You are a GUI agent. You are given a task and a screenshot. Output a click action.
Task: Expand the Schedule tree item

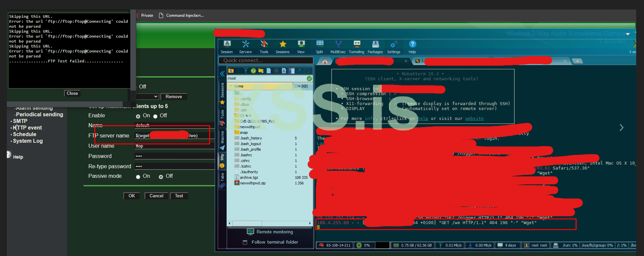pos(11,135)
